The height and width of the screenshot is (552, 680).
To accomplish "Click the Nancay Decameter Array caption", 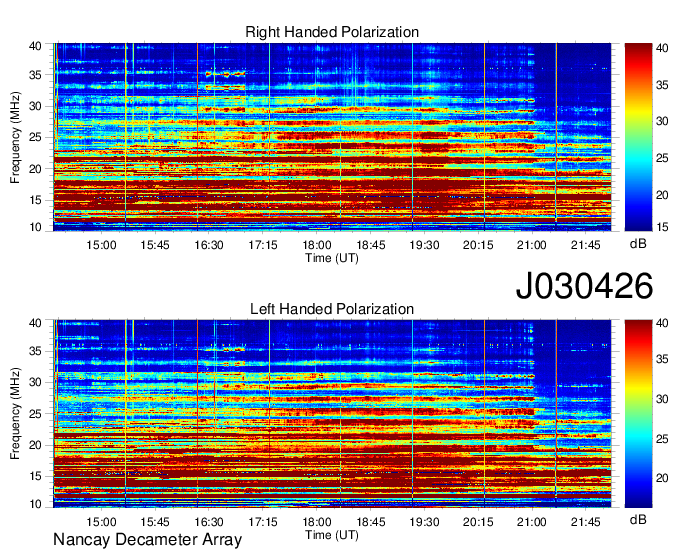I will coord(147,540).
